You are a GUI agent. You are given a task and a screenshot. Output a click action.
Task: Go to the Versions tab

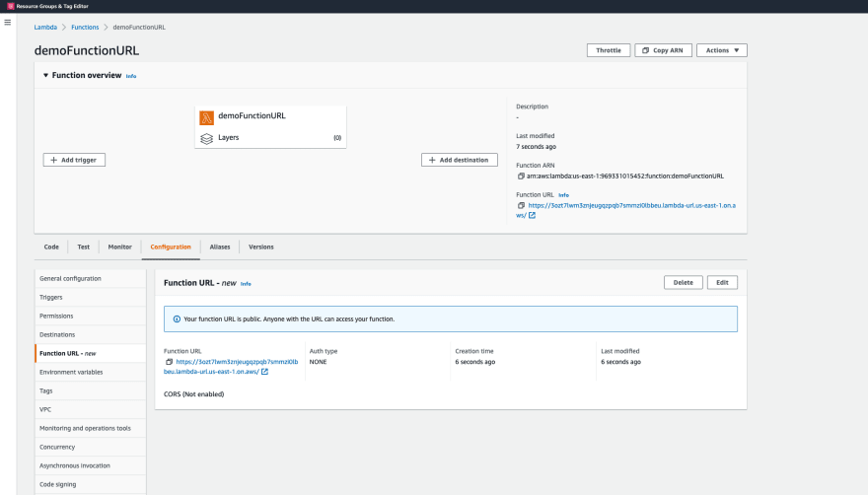pyautogui.click(x=260, y=247)
